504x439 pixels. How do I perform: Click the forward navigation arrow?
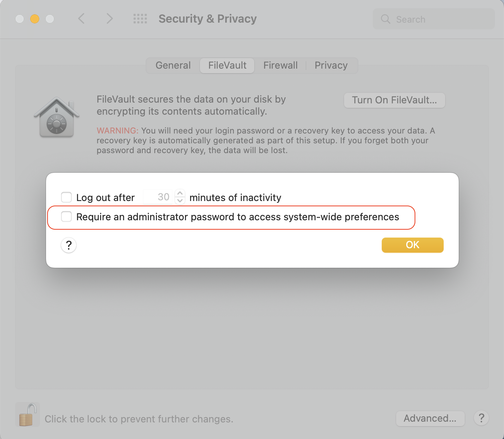pyautogui.click(x=109, y=18)
